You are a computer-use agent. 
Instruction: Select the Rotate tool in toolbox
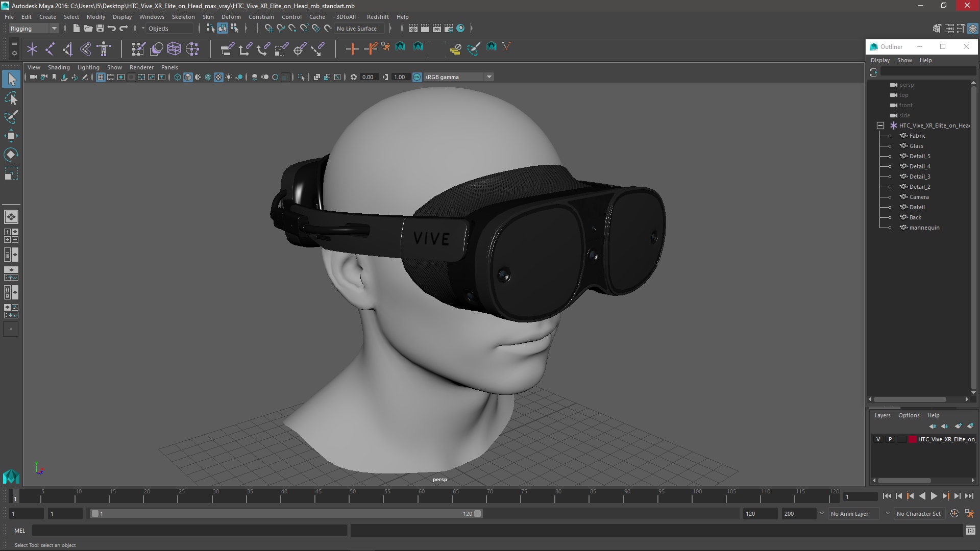11,155
